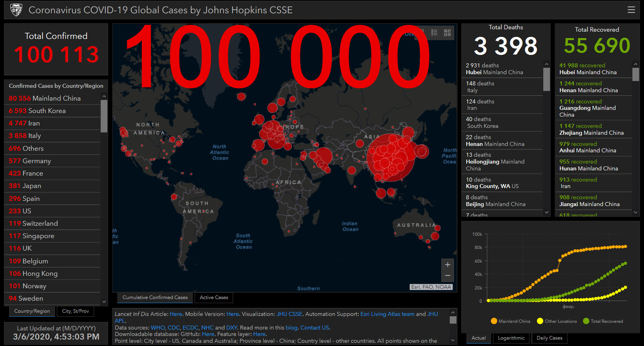Zoom in on the map with plus button
644x346 pixels.
coord(448,265)
